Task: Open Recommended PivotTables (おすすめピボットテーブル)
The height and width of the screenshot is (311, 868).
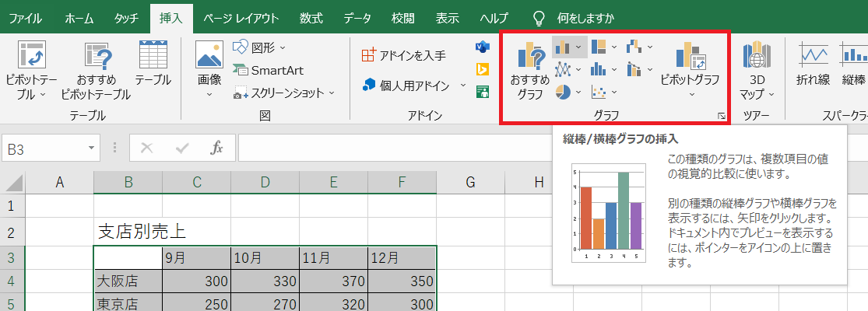Action: pos(95,70)
